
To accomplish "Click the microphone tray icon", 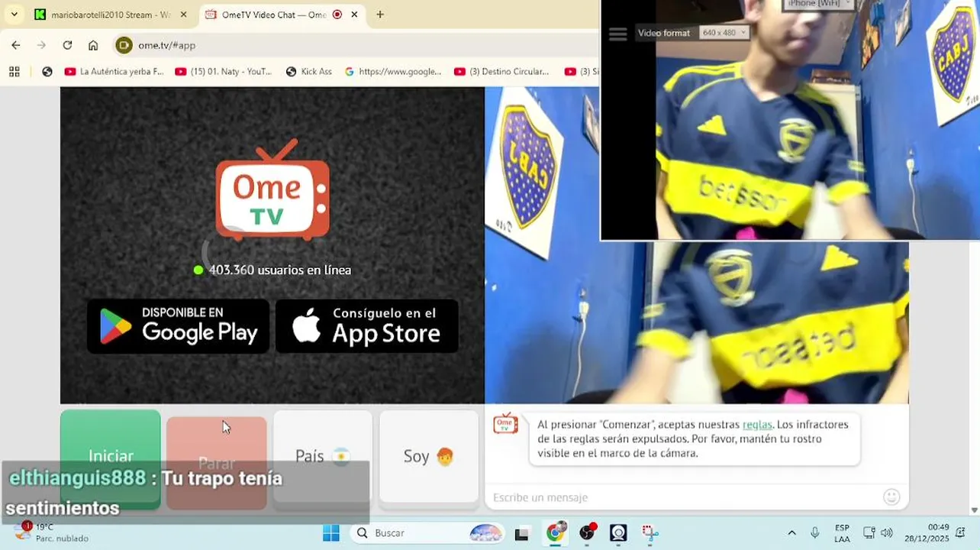I will coord(815,532).
